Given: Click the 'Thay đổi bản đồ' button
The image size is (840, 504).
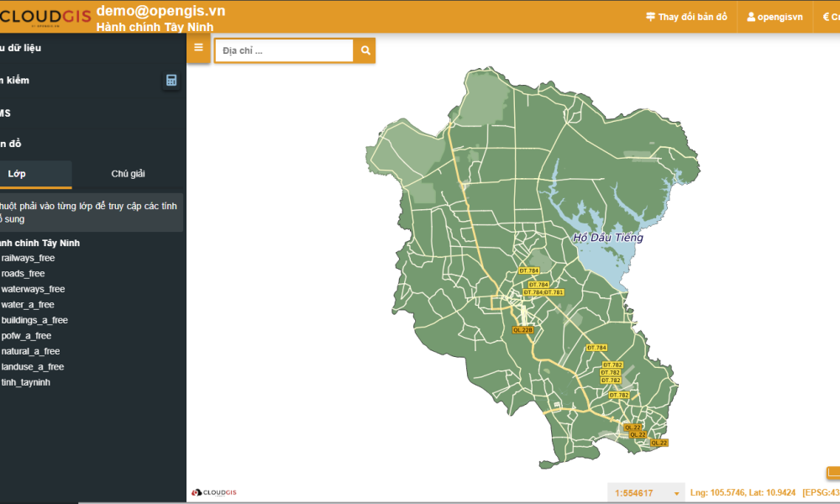Looking at the screenshot, I should tap(685, 17).
